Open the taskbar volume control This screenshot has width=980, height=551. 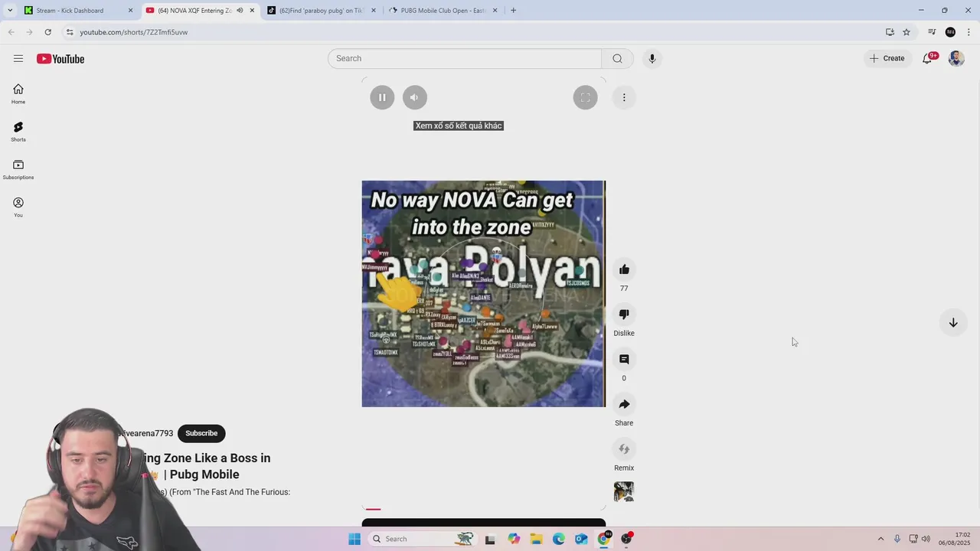[x=926, y=539]
